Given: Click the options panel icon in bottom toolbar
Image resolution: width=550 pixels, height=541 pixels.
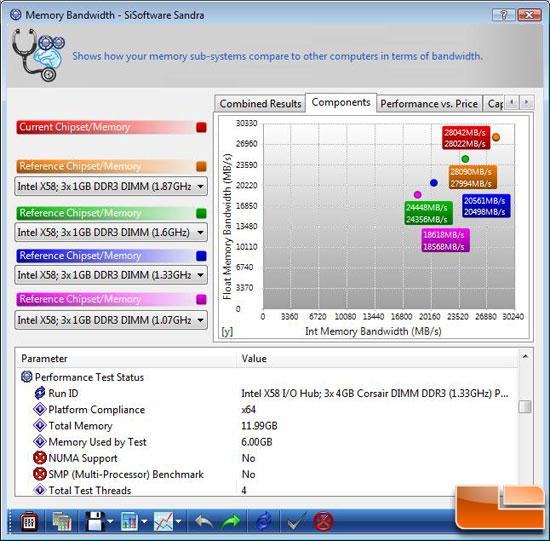Looking at the screenshot, I should (x=29, y=522).
